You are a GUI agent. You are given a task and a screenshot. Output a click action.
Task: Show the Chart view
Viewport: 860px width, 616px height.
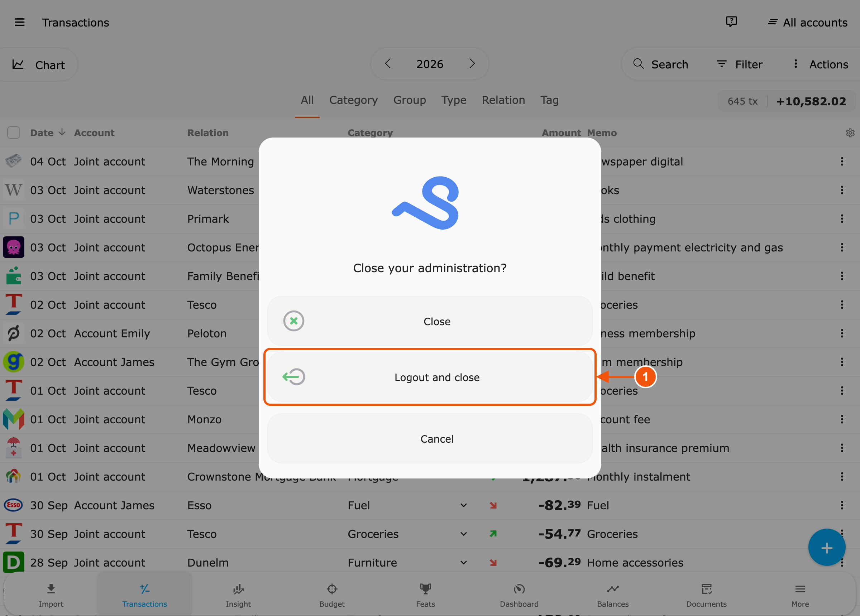coord(39,65)
